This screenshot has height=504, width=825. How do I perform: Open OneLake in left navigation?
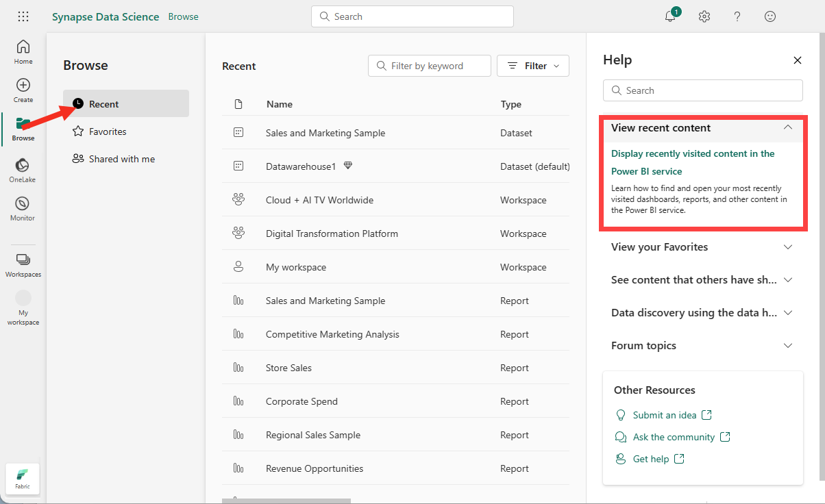click(x=23, y=170)
